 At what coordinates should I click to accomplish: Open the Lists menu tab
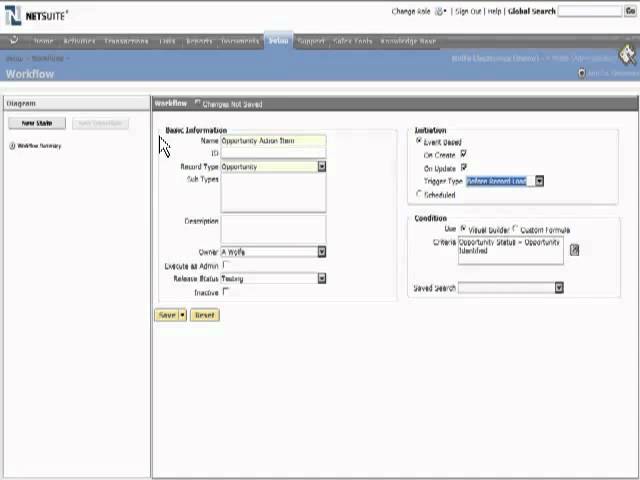[167, 41]
